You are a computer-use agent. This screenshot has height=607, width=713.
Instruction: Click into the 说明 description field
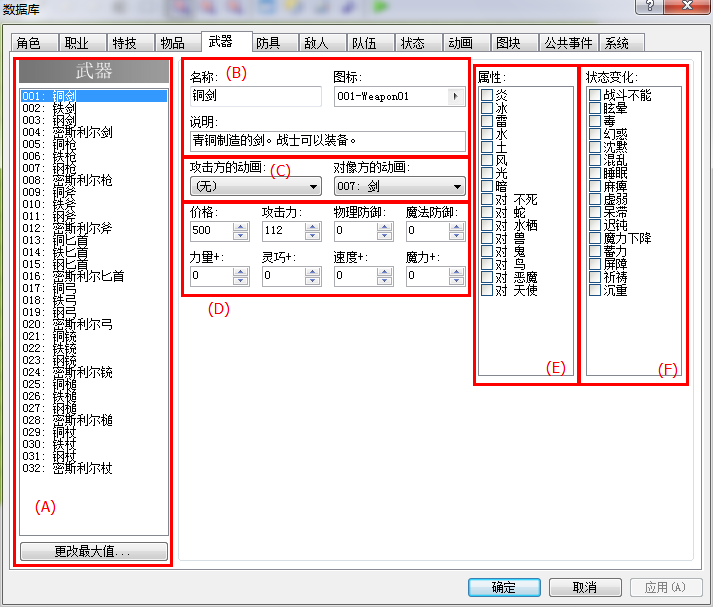[328, 140]
